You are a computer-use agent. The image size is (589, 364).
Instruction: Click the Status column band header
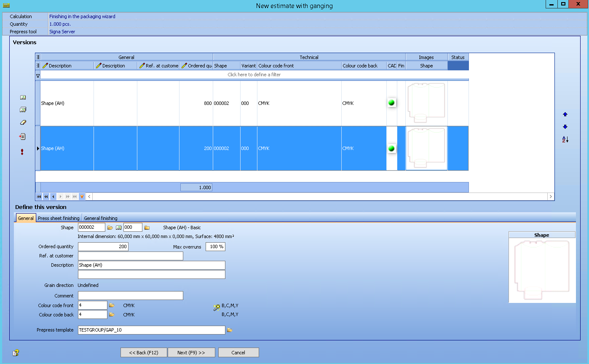[458, 57]
